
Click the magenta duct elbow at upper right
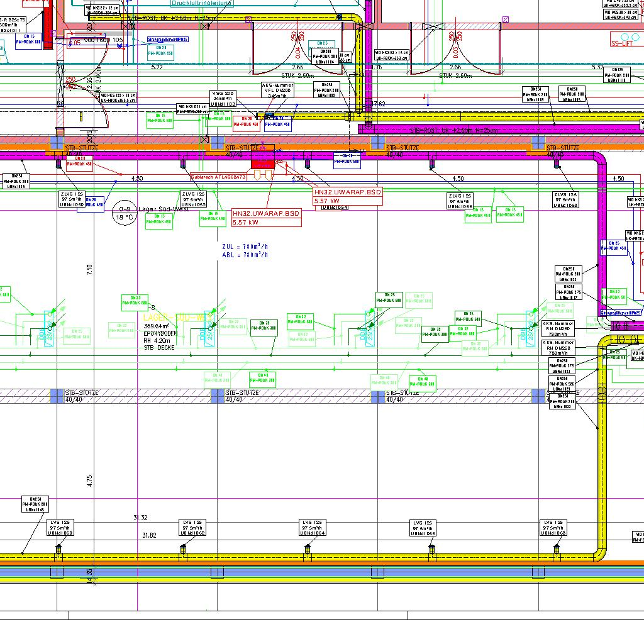click(597, 160)
